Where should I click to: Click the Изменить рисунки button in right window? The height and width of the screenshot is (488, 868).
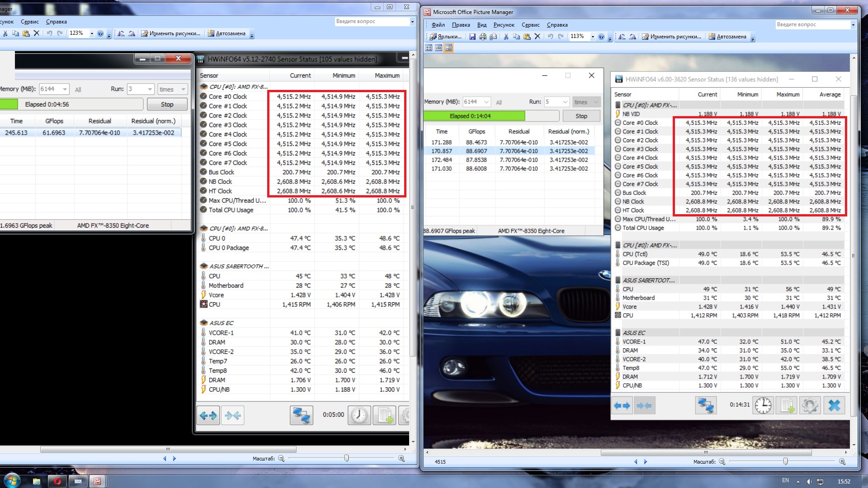(671, 37)
